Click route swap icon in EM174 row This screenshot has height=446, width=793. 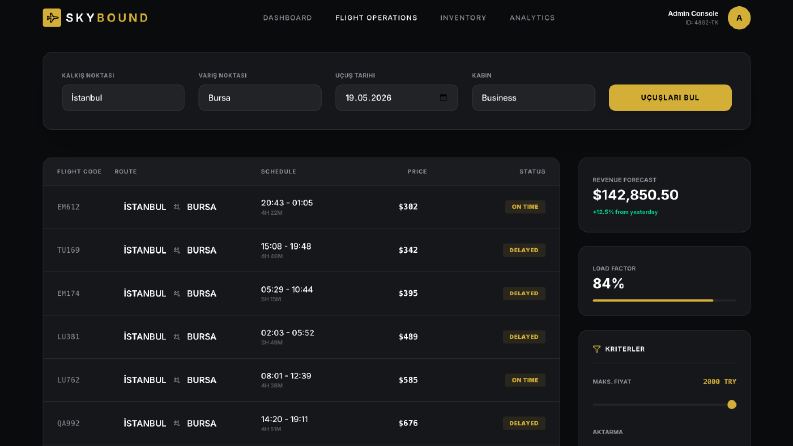pyautogui.click(x=177, y=293)
